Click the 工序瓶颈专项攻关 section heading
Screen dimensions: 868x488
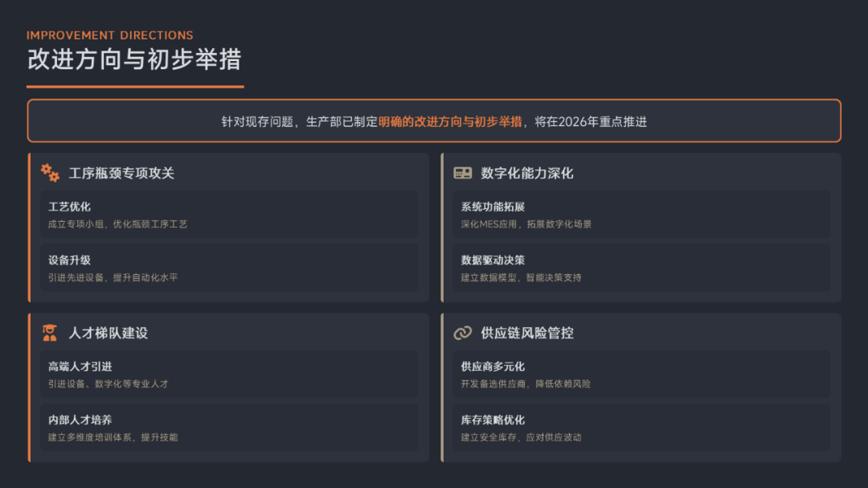pyautogui.click(x=121, y=173)
